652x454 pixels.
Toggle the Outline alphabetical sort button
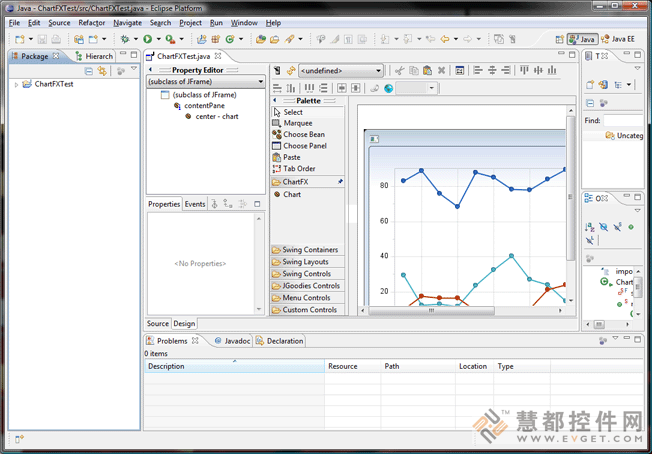point(590,227)
